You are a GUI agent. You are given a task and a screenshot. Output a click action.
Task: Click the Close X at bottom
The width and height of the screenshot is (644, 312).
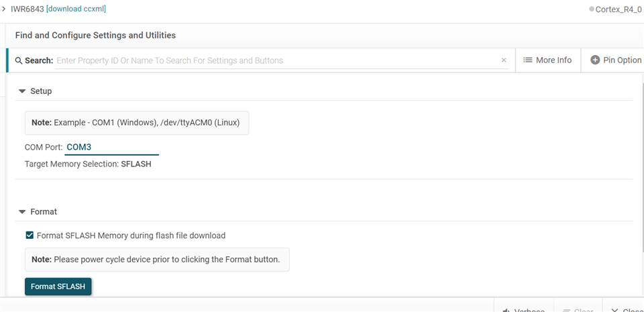click(x=614, y=310)
